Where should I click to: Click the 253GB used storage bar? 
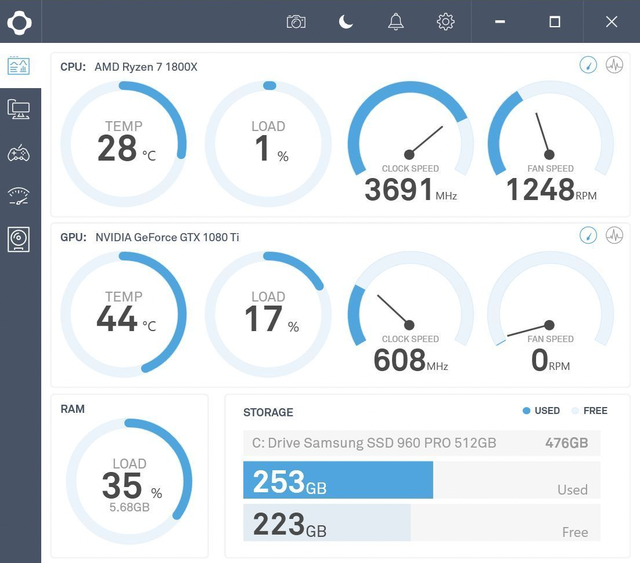pos(338,480)
